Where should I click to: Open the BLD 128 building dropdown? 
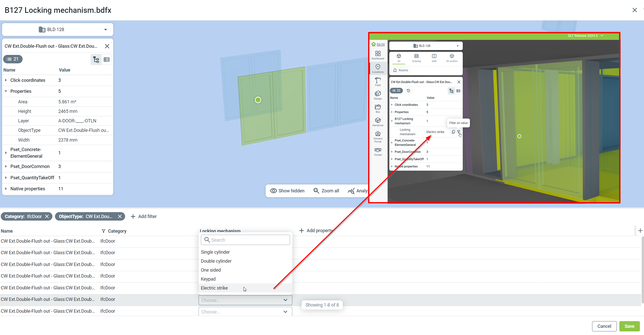tap(58, 29)
